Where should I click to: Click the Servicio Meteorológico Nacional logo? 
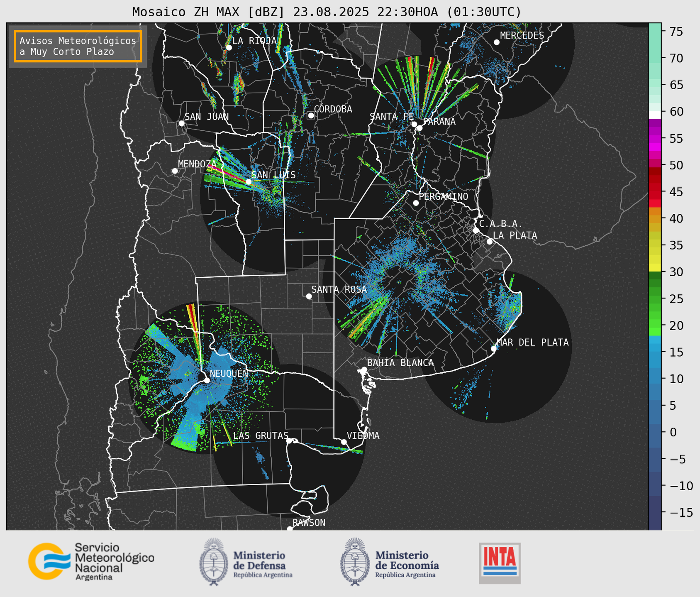91,561
